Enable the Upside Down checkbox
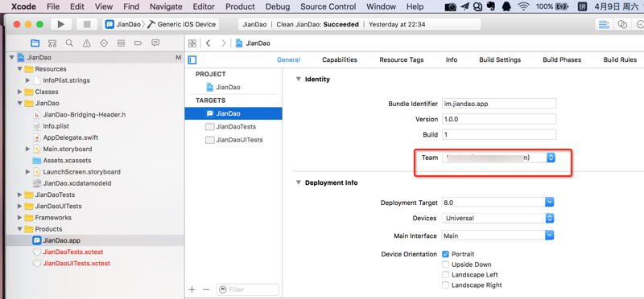This screenshot has height=299, width=644. (x=445, y=264)
